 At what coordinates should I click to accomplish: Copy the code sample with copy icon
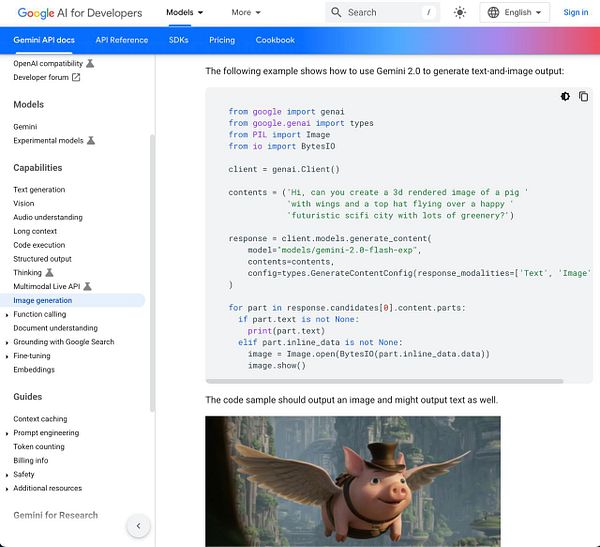583,96
